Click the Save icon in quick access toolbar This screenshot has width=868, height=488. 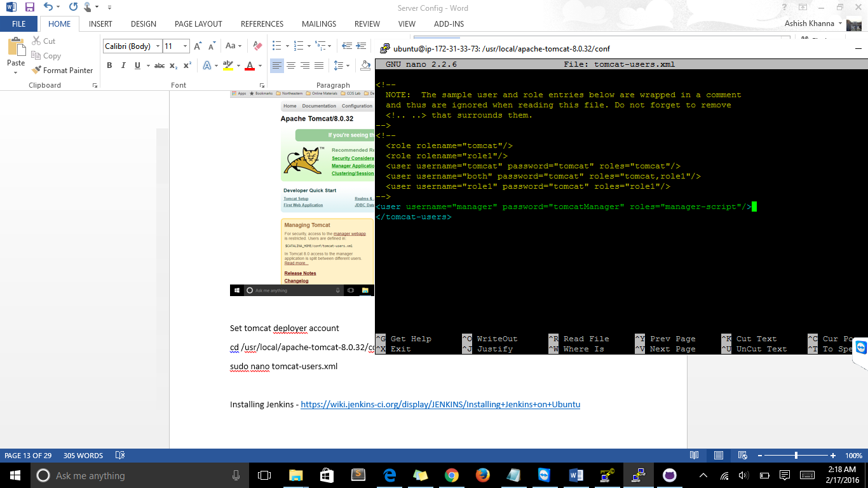coord(30,8)
